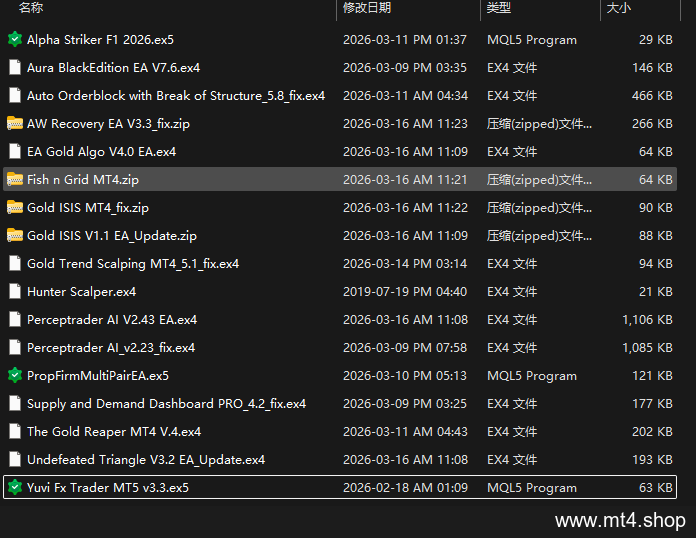This screenshot has width=696, height=538.
Task: Click the size value 466 KB
Action: (652, 95)
